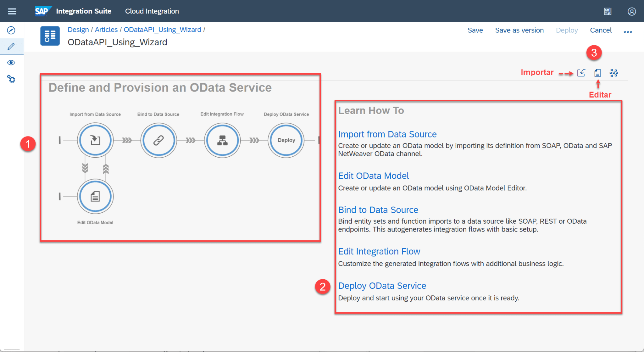Click the Import from Data Source circle
The width and height of the screenshot is (644, 352).
95,140
